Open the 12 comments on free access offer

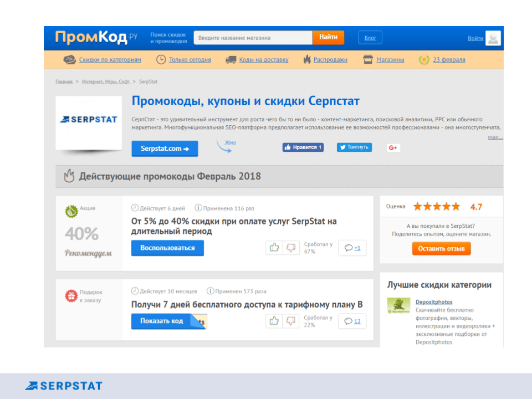352,321
